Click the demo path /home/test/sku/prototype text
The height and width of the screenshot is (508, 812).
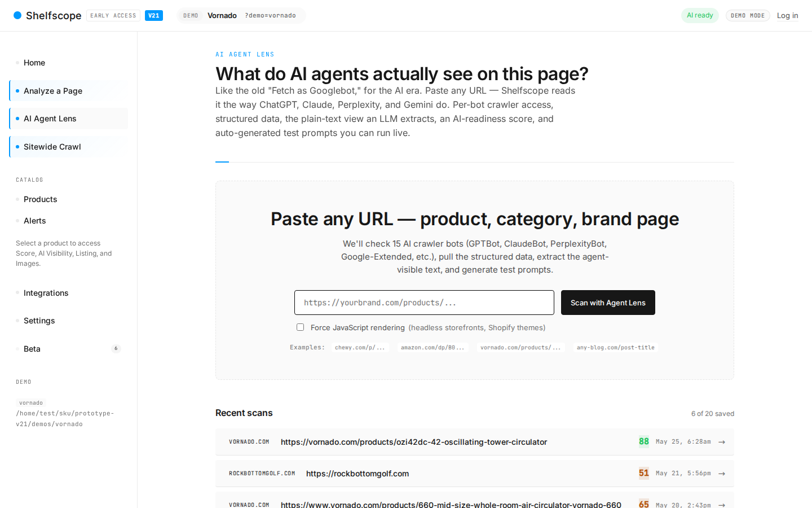65,419
